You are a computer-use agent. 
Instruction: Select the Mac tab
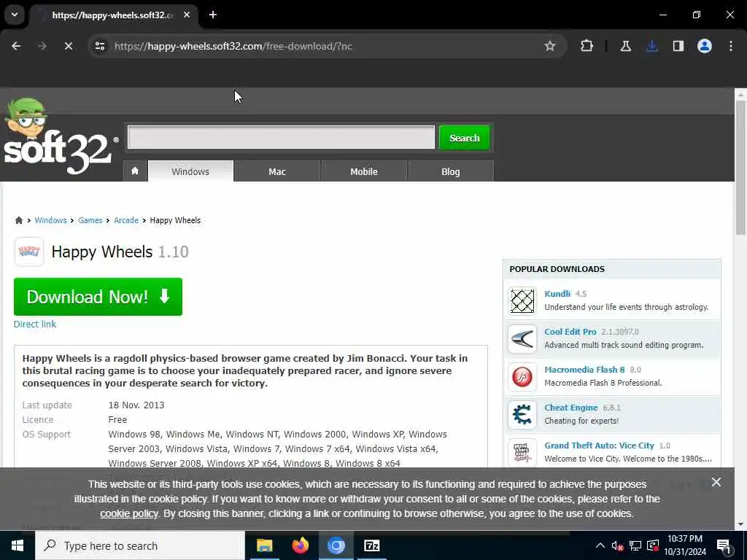pos(277,171)
